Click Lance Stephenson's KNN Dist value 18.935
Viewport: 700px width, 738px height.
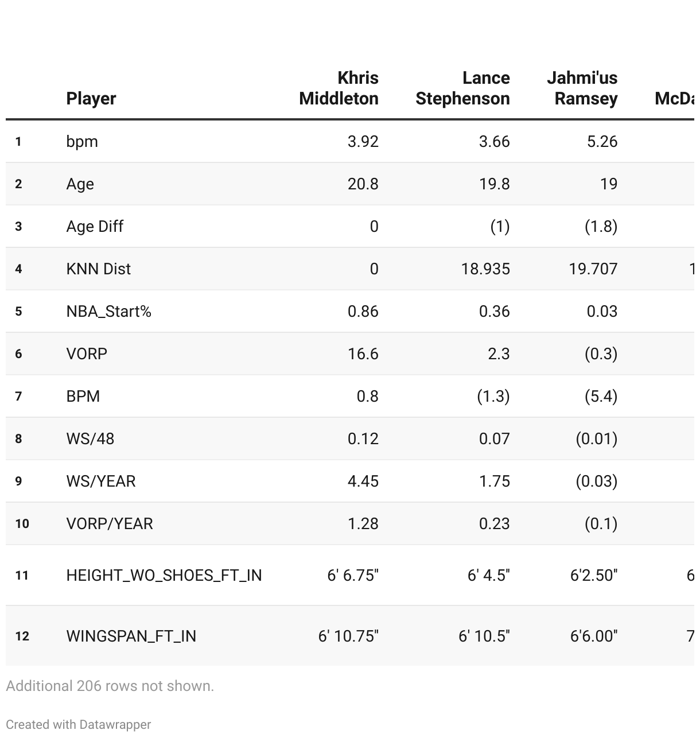tap(485, 269)
